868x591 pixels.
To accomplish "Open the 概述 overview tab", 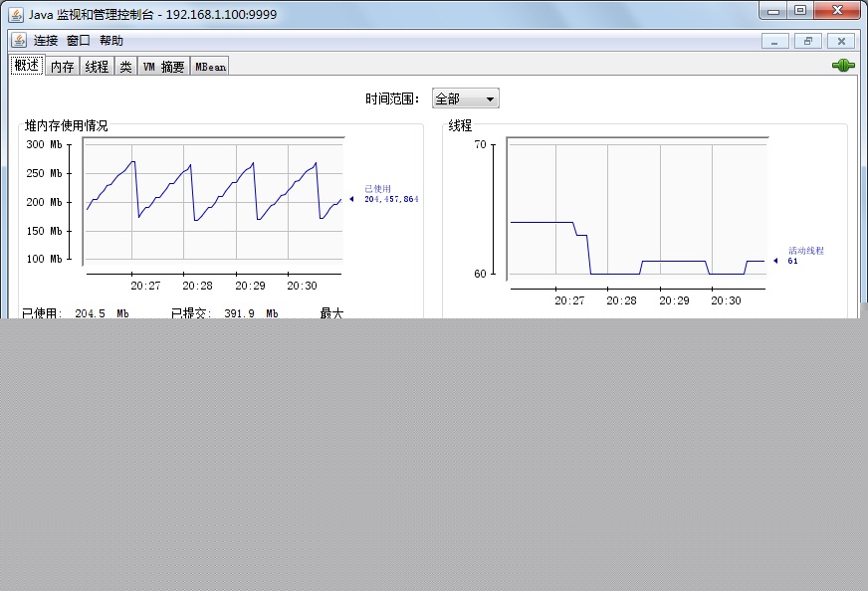I will coord(27,66).
